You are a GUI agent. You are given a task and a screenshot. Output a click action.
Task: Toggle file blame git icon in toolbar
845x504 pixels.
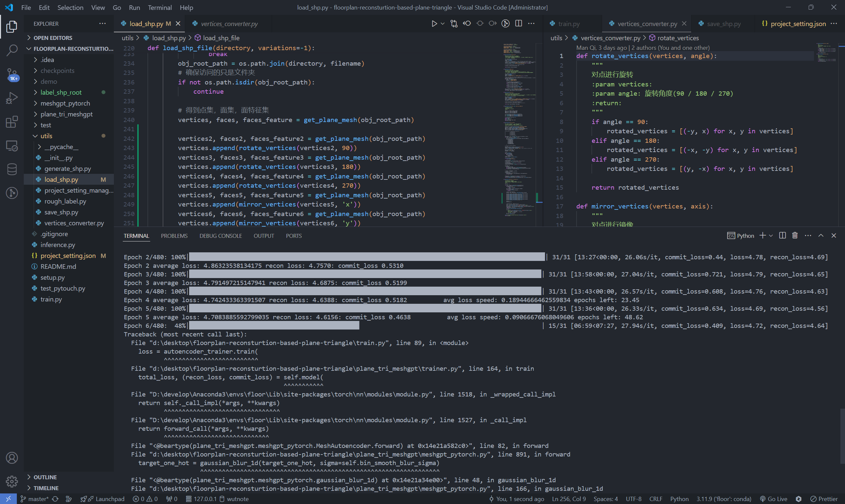pos(506,23)
